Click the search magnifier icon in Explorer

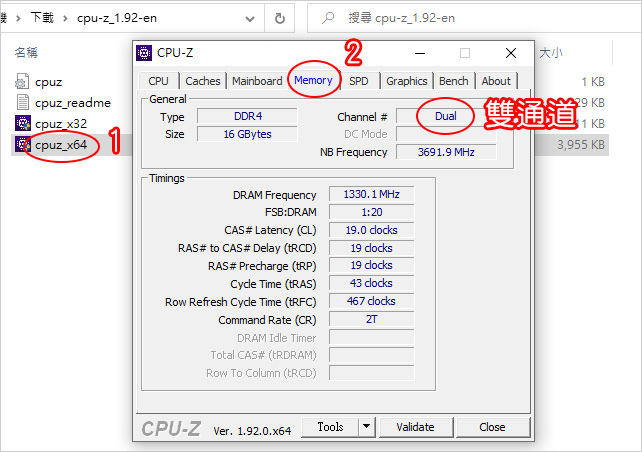pyautogui.click(x=328, y=18)
